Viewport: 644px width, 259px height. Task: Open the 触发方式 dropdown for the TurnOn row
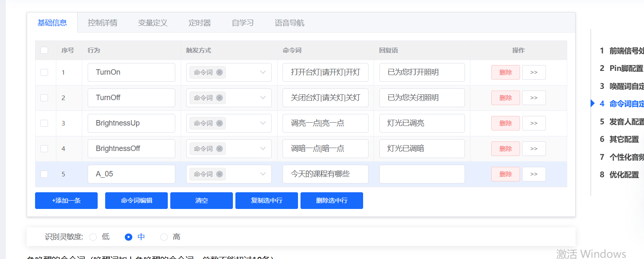click(x=263, y=72)
